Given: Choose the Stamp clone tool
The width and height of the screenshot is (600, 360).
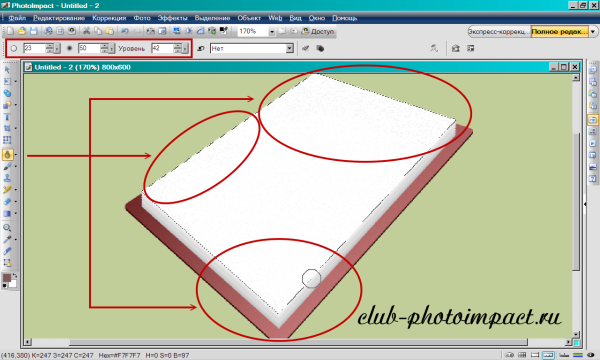Looking at the screenshot, I should tap(7, 178).
